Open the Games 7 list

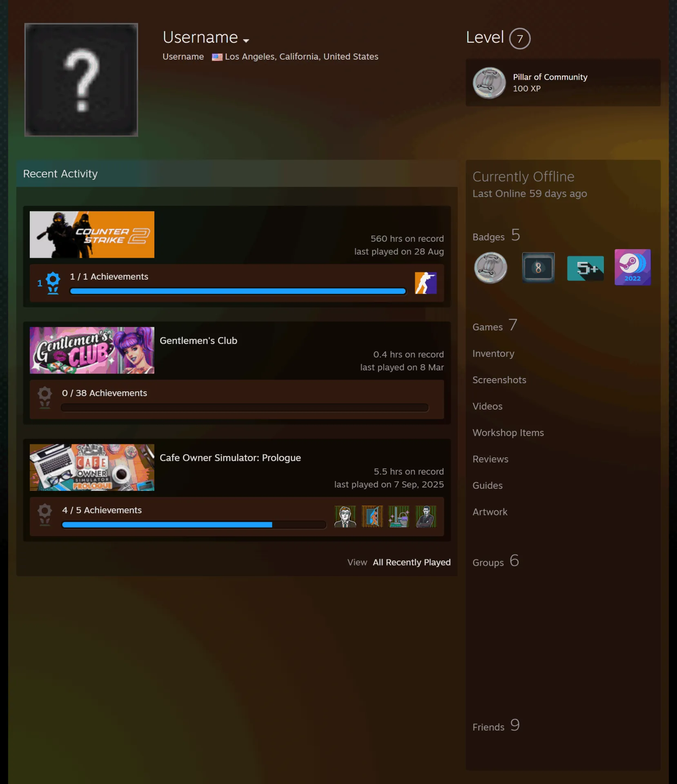tap(495, 326)
